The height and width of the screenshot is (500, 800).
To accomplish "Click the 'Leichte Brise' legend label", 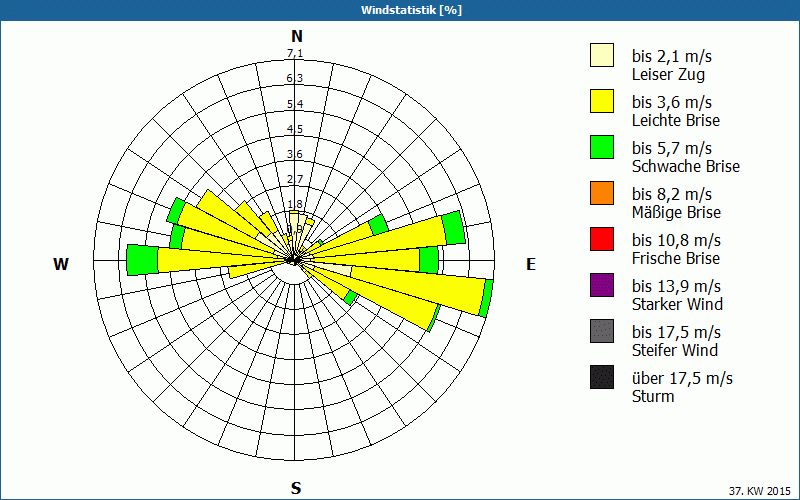I will [676, 120].
